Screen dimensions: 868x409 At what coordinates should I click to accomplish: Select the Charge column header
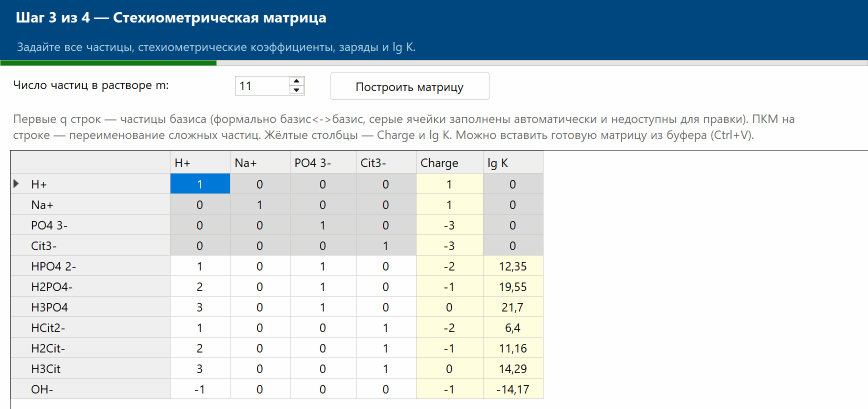[x=450, y=163]
